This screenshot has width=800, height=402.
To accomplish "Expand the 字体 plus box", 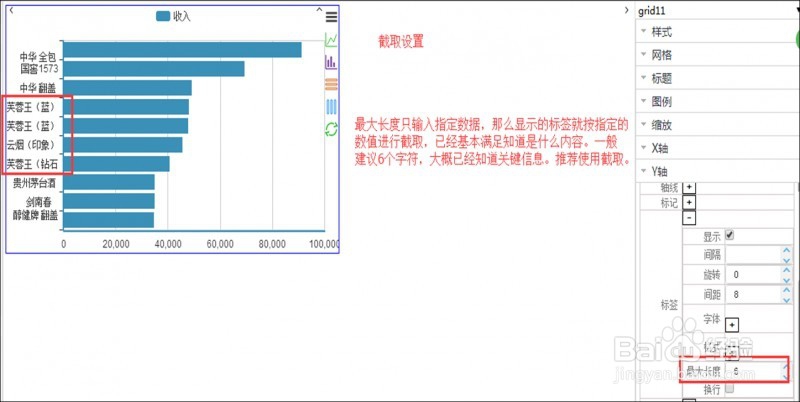I will pos(731,324).
